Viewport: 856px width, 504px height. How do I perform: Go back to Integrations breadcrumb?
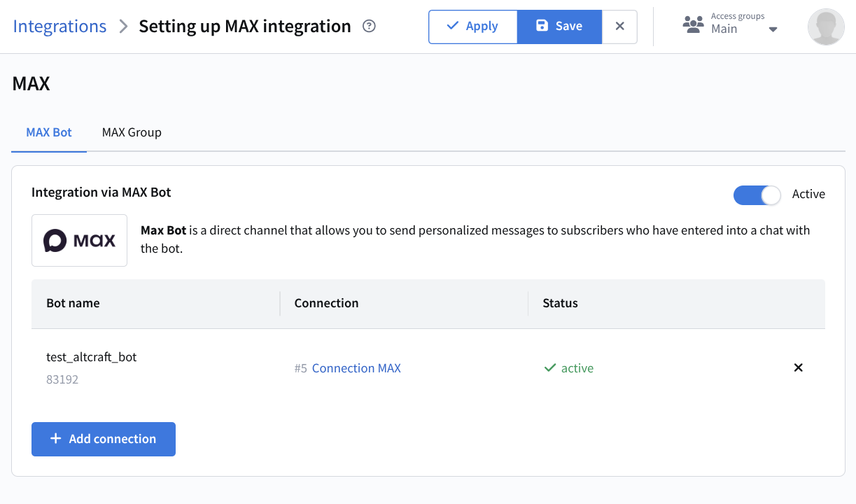(60, 27)
